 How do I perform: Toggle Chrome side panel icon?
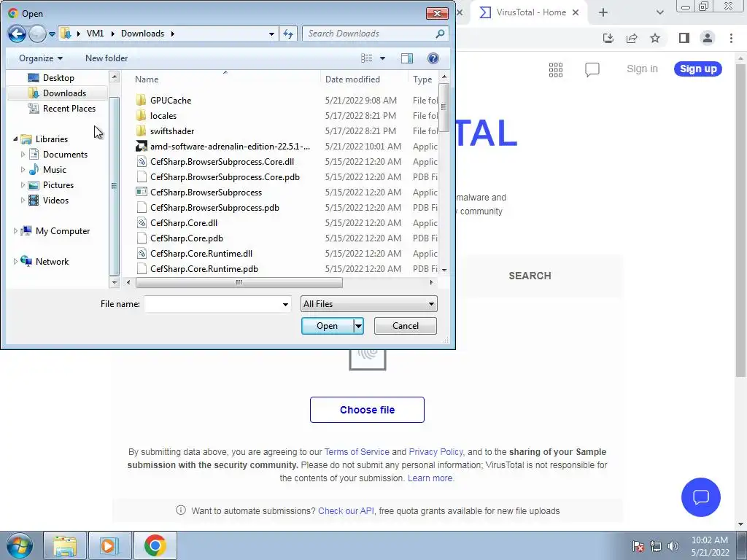tap(684, 38)
